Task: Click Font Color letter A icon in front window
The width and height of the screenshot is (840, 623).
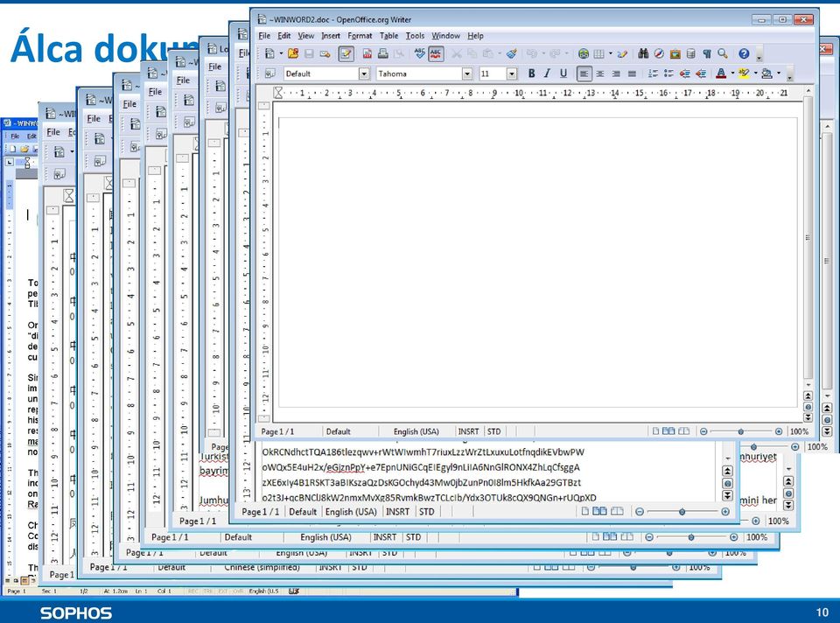Action: (x=721, y=73)
